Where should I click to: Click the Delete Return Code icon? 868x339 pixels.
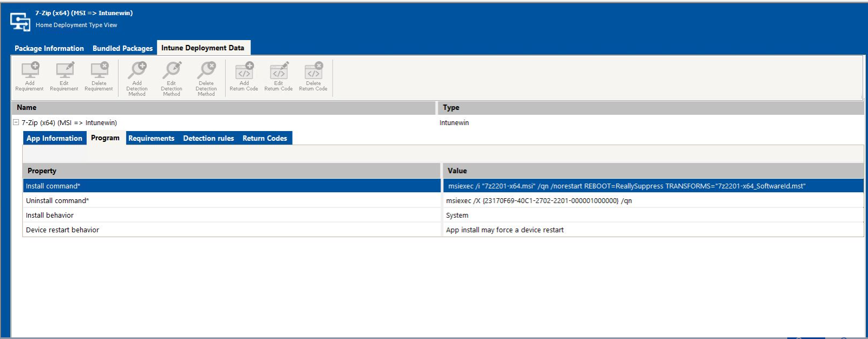[313, 70]
